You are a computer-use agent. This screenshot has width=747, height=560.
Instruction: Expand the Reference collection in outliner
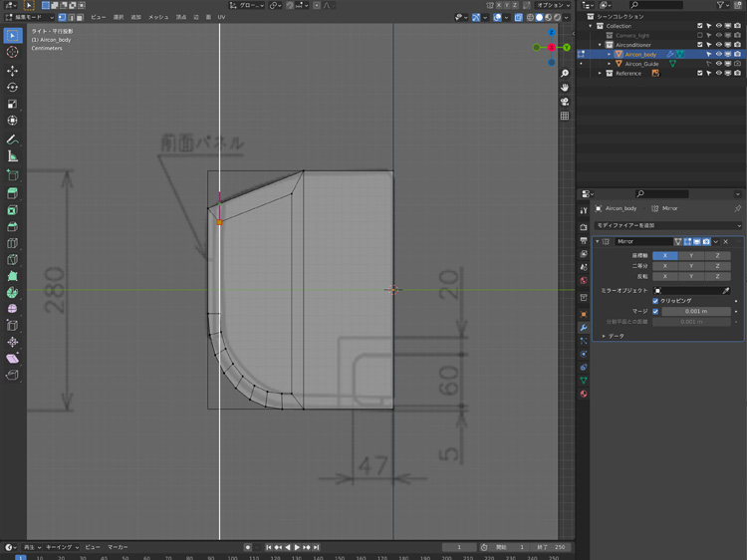[x=600, y=73]
